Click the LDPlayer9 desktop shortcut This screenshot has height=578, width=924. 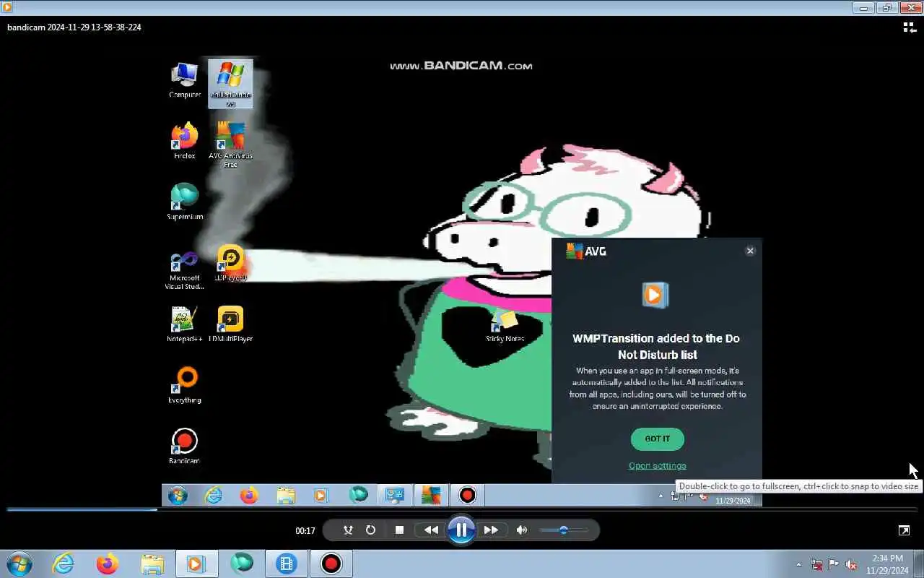(230, 264)
